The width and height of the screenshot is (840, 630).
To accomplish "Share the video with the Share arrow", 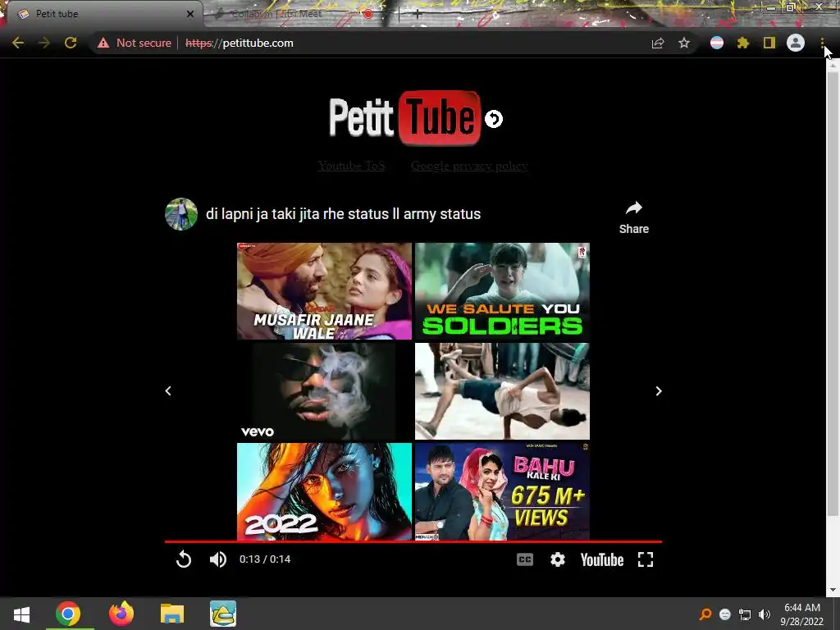I will point(634,217).
